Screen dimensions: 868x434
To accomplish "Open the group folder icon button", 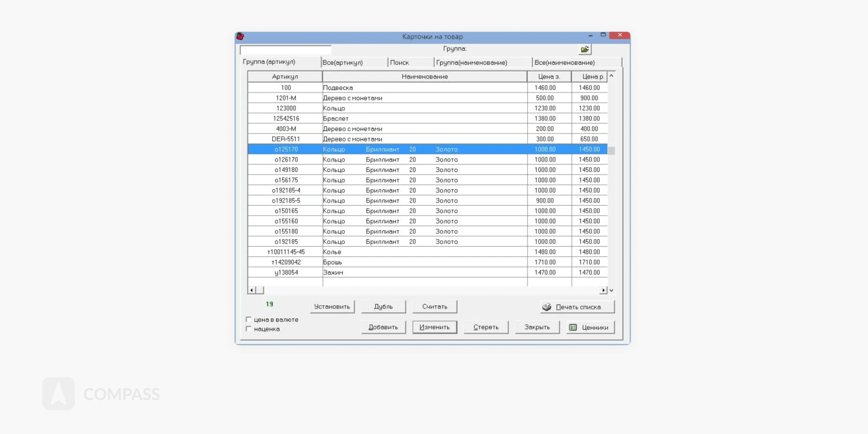I will tap(585, 49).
